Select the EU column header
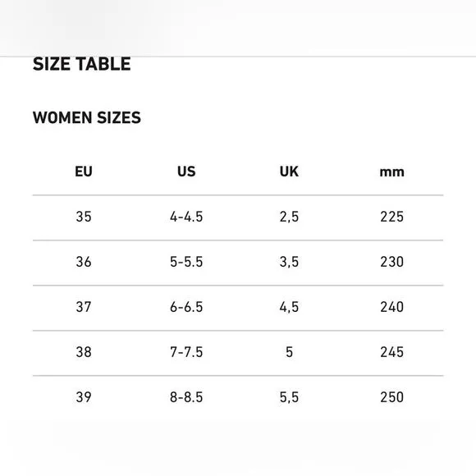Viewport: 476px width, 476px height. [x=84, y=172]
